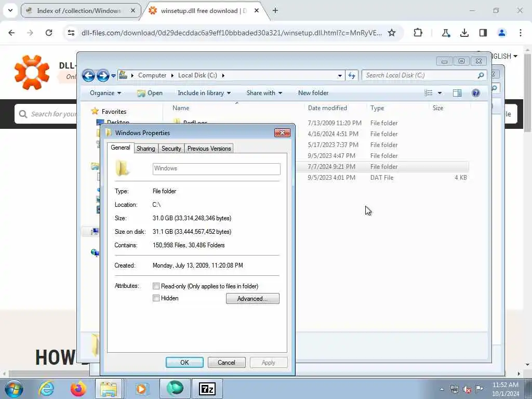Expand address bar history dropdown arrow

coord(340,76)
